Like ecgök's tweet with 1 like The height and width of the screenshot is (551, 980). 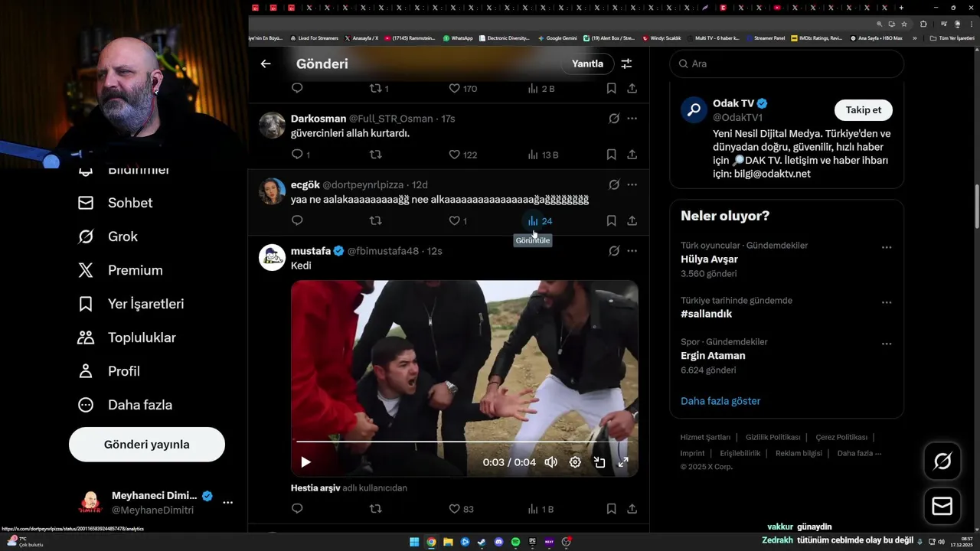click(x=458, y=220)
